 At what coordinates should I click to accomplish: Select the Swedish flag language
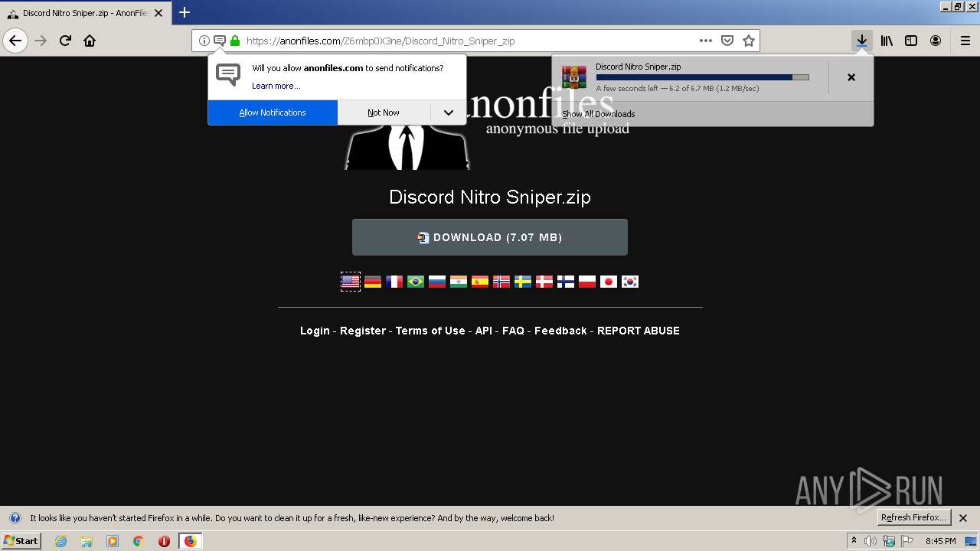[x=523, y=282]
